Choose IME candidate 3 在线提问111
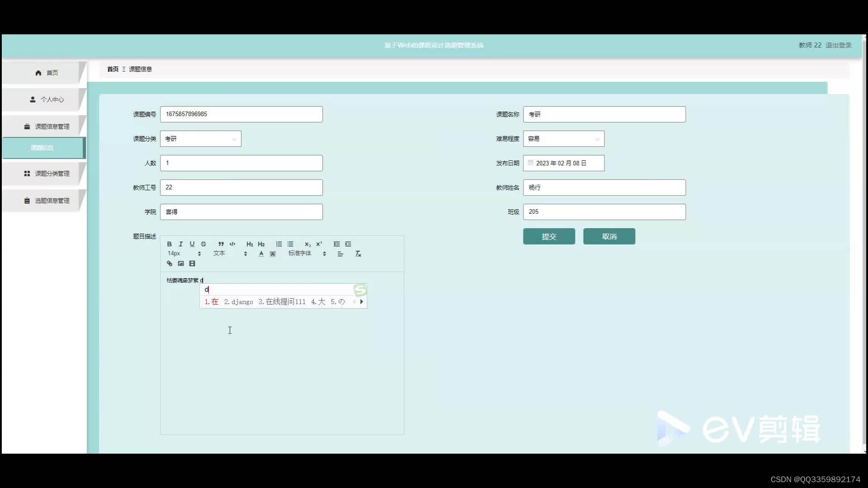Screen dimensions: 868x488 (282, 302)
